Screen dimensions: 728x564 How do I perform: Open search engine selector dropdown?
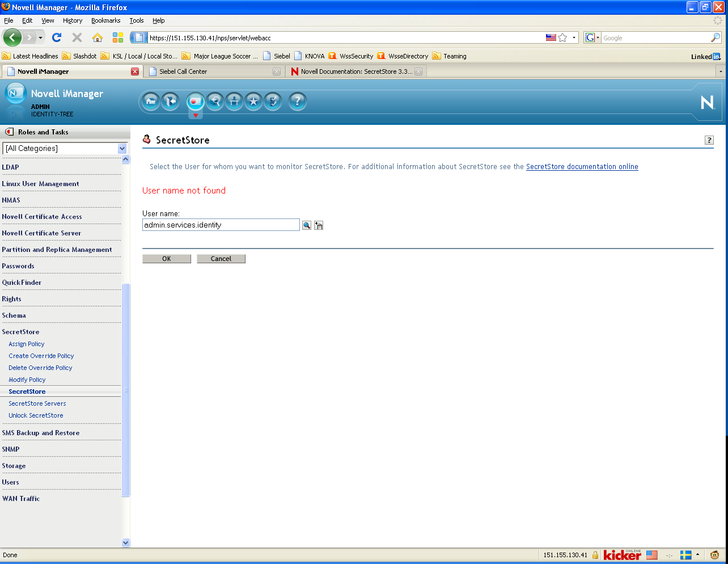point(592,37)
